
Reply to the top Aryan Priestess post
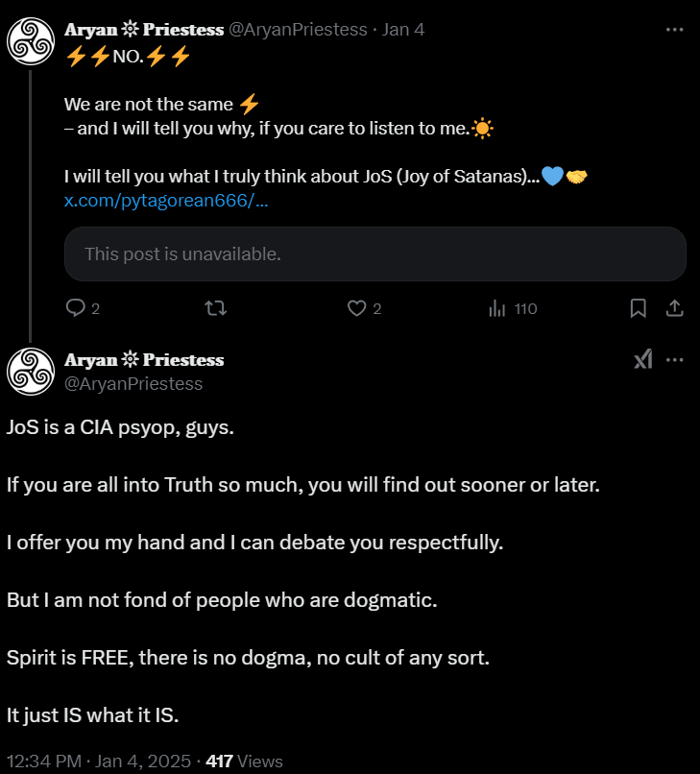click(x=76, y=308)
